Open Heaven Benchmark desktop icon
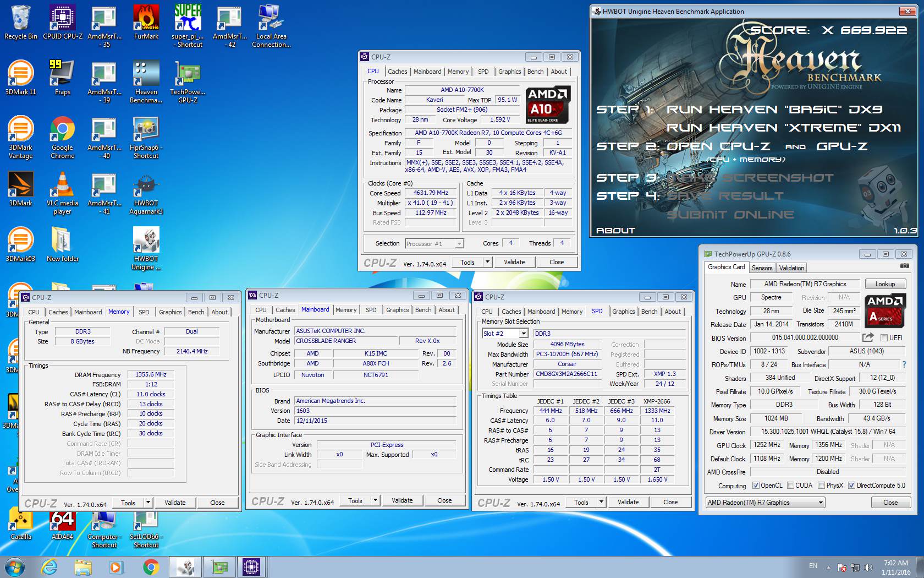924x578 pixels. [x=146, y=81]
